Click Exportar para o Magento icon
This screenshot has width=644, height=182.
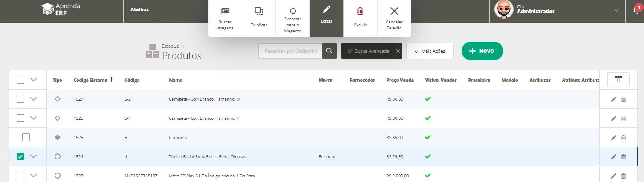292,11
